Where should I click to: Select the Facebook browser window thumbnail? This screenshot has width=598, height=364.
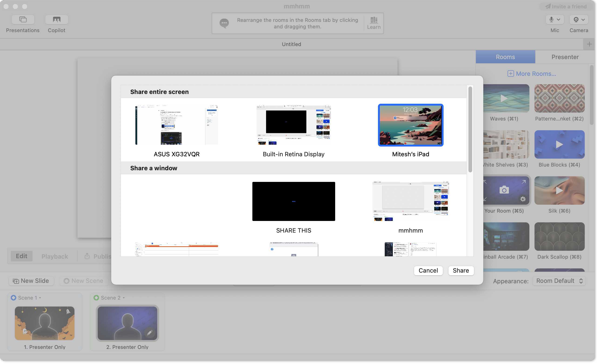[294, 249]
